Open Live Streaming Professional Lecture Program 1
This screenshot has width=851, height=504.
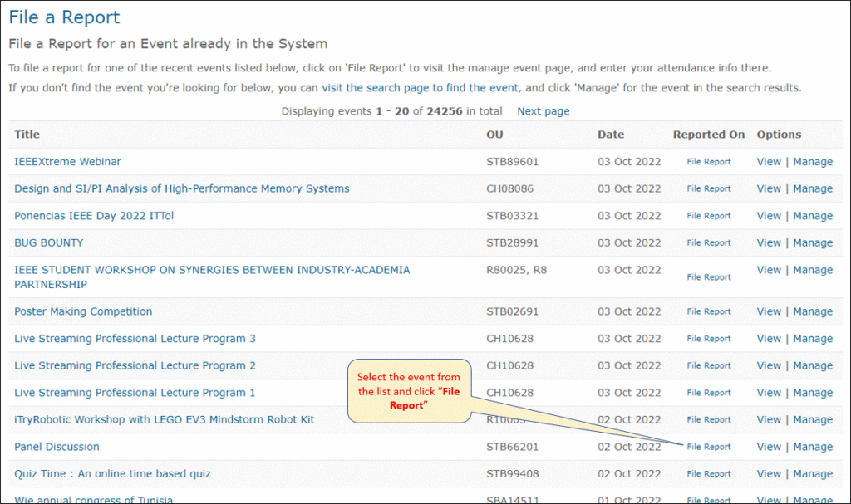(135, 392)
